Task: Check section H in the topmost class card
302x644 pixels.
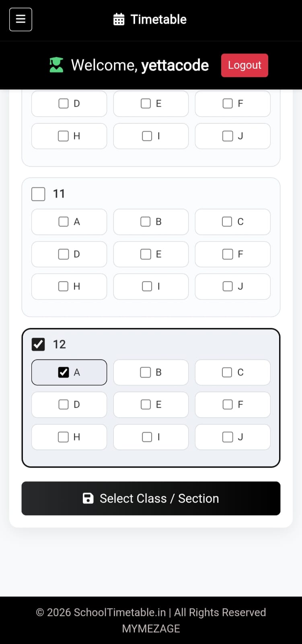Action: pos(63,136)
